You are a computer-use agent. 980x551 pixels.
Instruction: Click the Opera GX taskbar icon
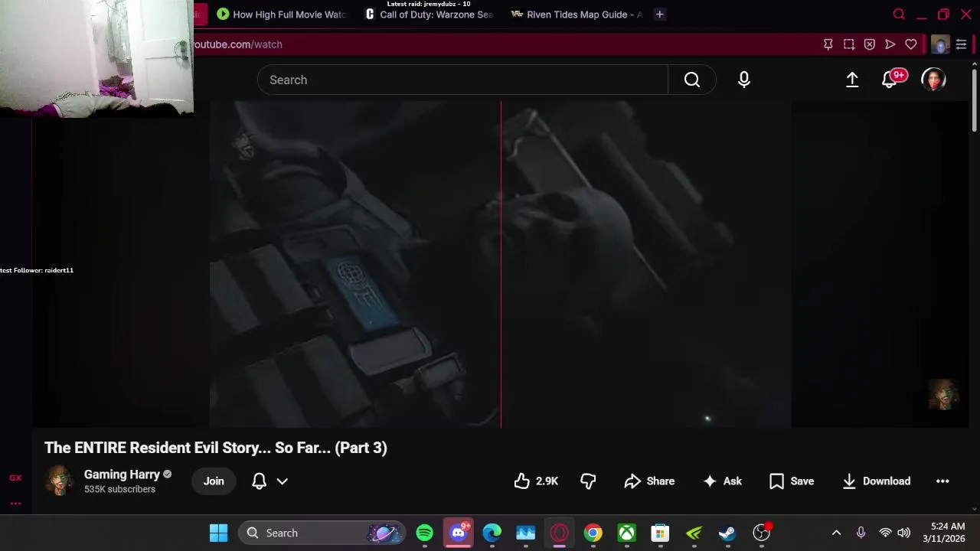point(559,533)
